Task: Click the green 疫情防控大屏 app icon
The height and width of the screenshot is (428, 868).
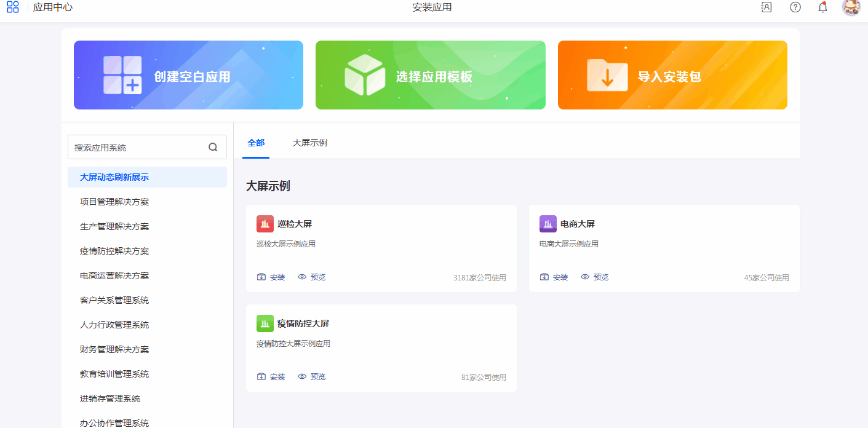Action: pyautogui.click(x=265, y=323)
